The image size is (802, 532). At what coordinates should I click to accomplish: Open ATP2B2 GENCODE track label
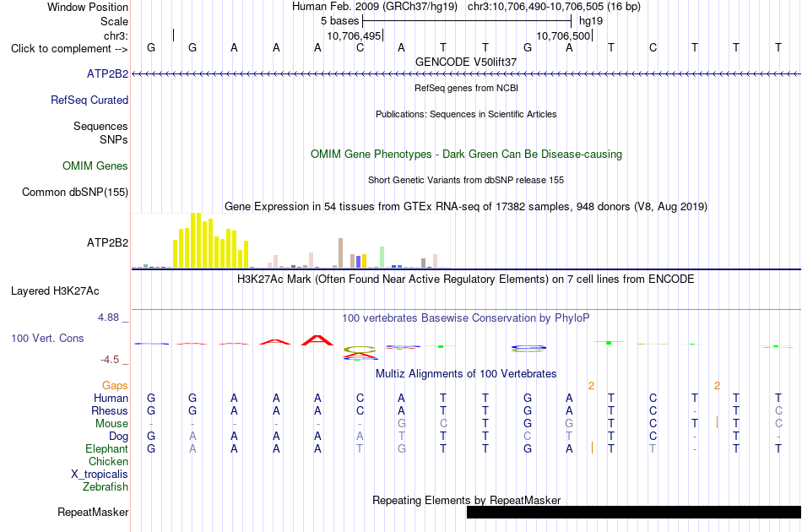(107, 73)
